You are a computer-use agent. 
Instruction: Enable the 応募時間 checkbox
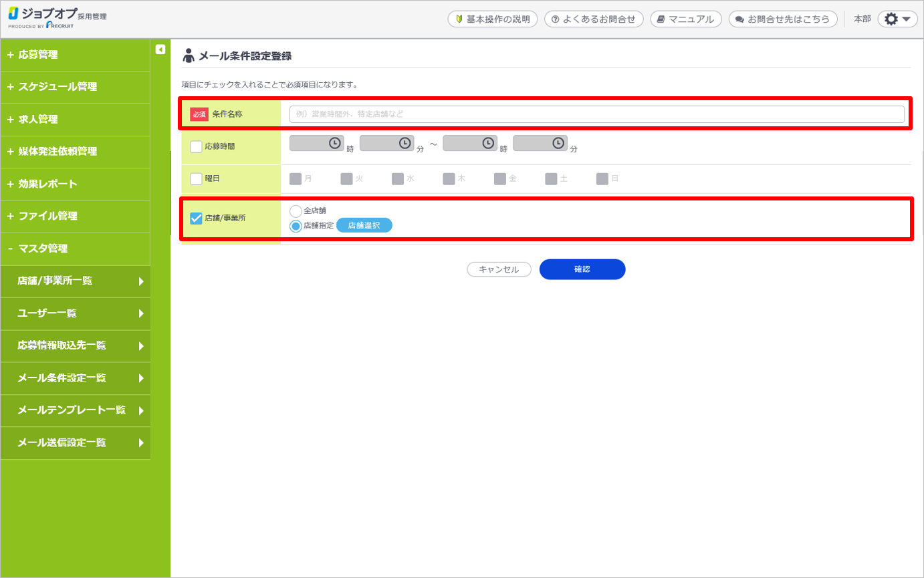(197, 146)
